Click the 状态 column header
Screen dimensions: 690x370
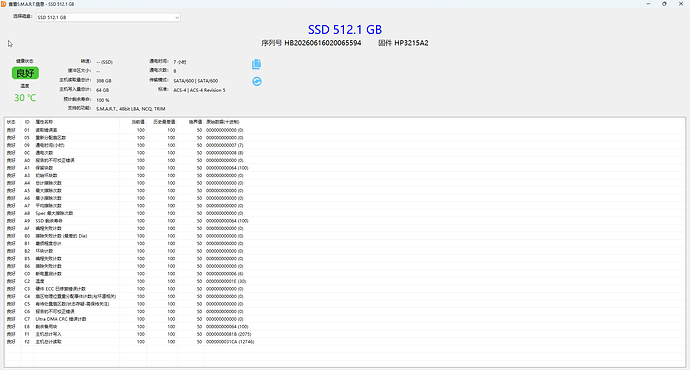[x=11, y=122]
